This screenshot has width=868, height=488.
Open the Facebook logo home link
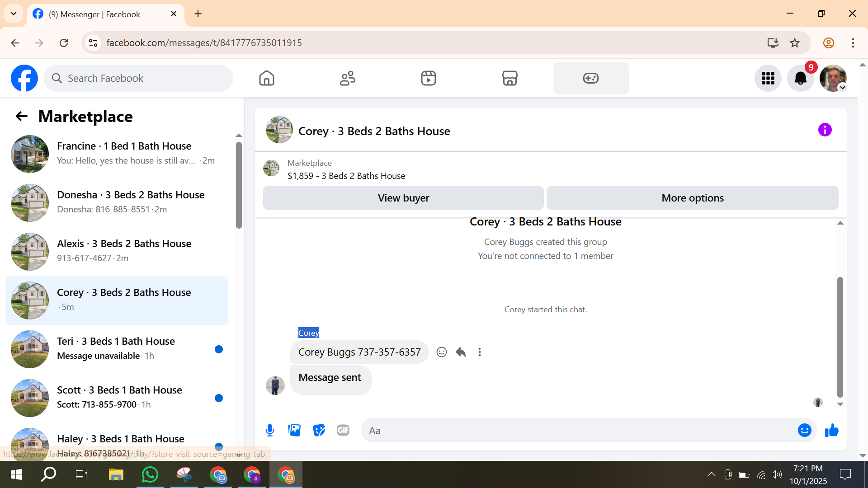24,78
